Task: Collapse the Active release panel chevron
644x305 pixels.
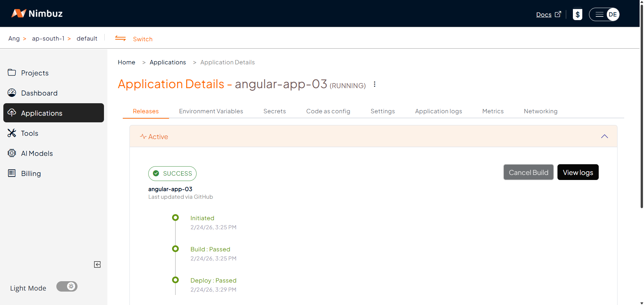Action: (x=604, y=136)
